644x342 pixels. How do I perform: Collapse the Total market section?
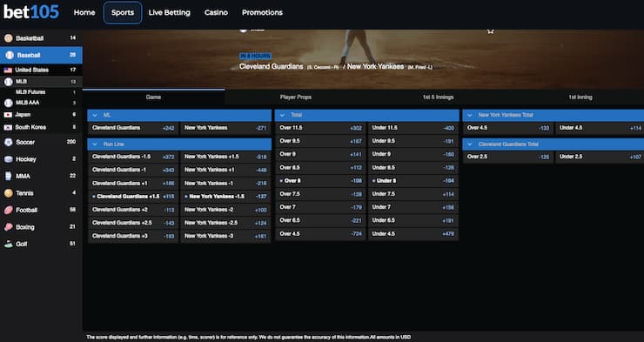pyautogui.click(x=282, y=116)
